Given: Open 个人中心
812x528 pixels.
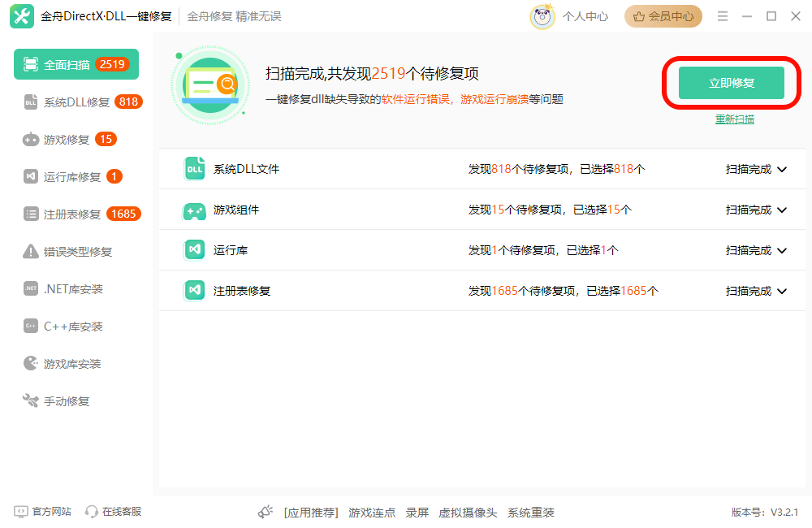Looking at the screenshot, I should 585,16.
